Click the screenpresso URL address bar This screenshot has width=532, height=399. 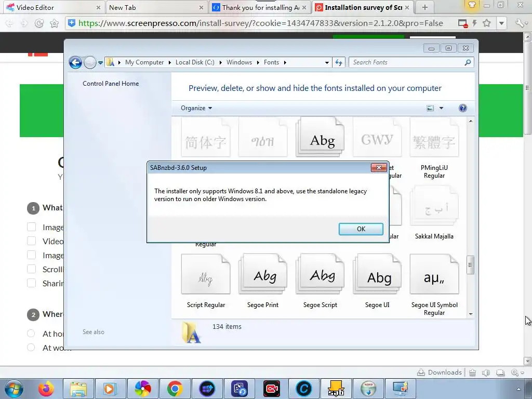click(x=261, y=23)
